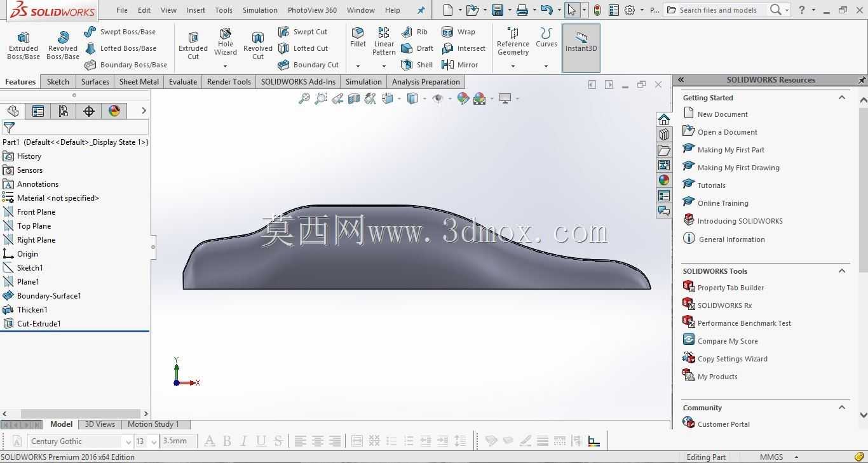Viewport: 868px width, 463px height.
Task: Open Linear Pattern dropdown arrow
Action: coord(384,66)
